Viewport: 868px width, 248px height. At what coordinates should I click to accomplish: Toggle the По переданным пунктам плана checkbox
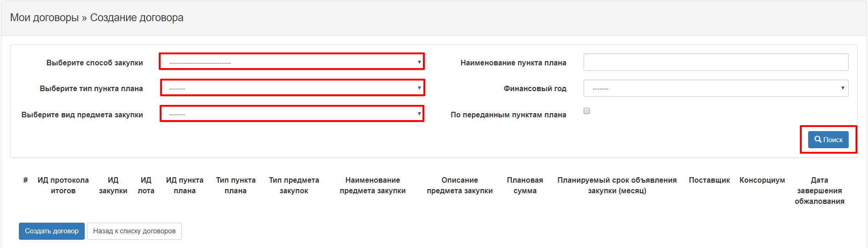[587, 111]
